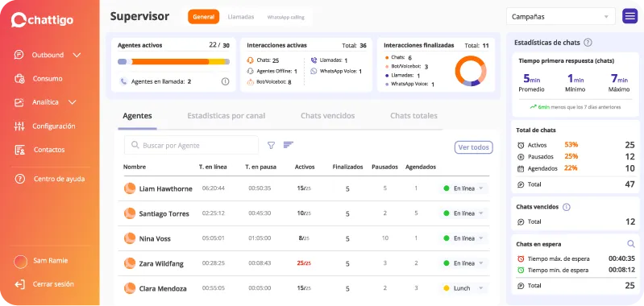
Task: Click the Analítica chart icon
Action: pos(19,102)
